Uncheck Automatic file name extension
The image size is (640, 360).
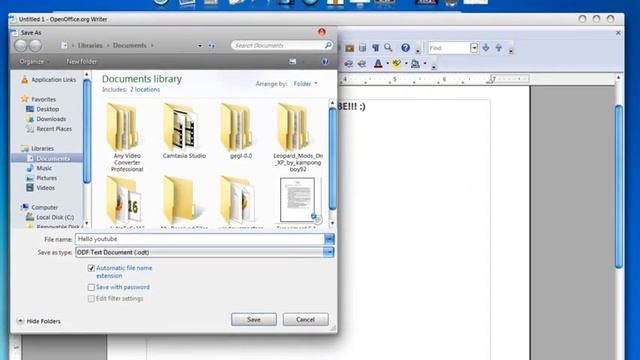pos(91,268)
